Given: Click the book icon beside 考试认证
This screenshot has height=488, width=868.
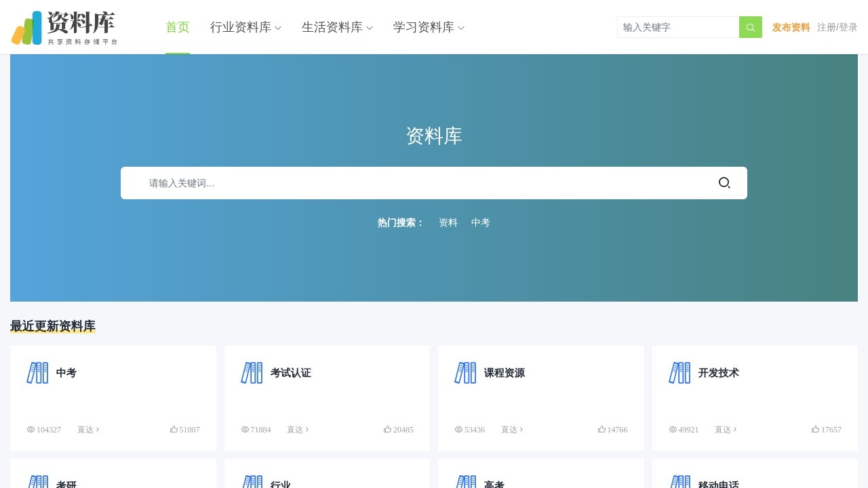Looking at the screenshot, I should pos(252,373).
